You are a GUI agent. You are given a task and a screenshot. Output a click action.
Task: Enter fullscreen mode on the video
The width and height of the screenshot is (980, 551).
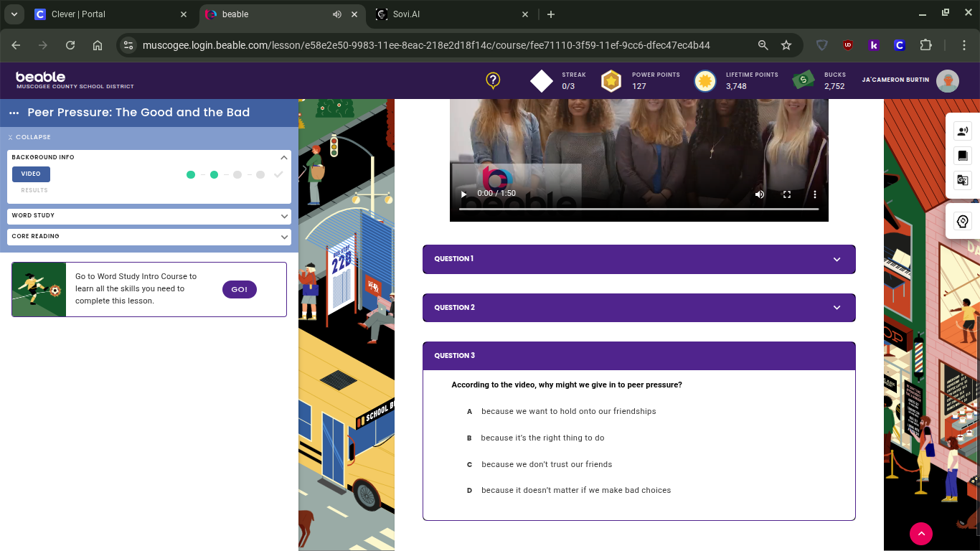tap(787, 194)
